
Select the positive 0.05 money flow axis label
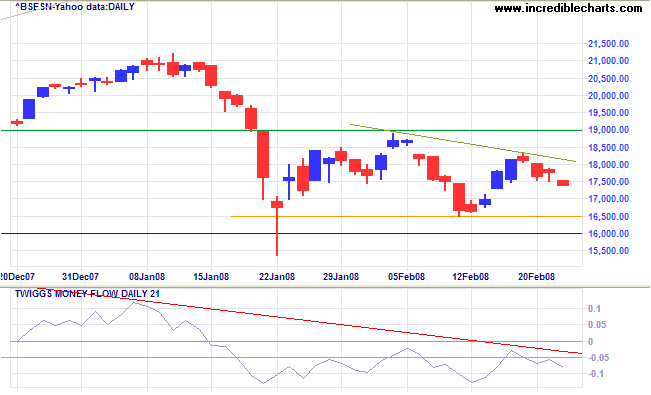597,324
